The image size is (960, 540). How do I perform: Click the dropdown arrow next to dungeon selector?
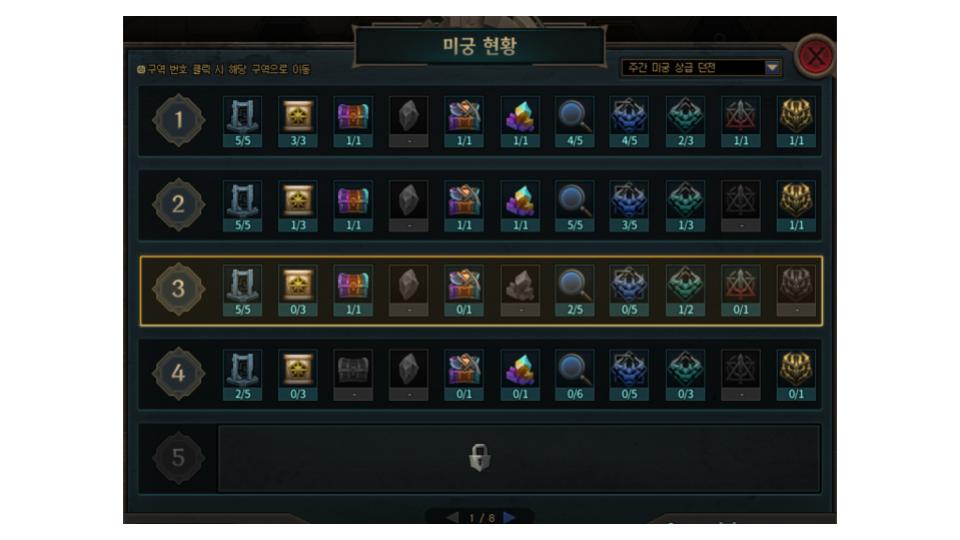click(773, 67)
